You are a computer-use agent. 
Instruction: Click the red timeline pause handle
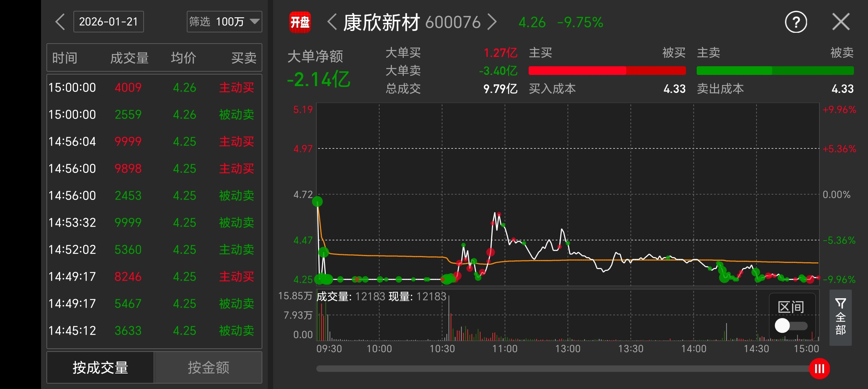tap(819, 368)
